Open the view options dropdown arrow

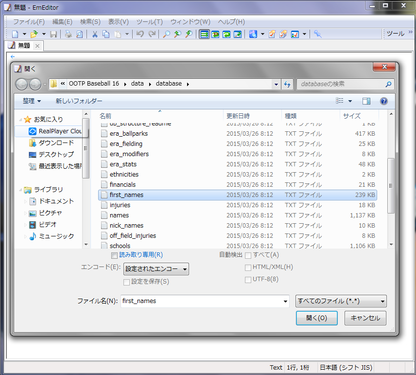[350, 101]
